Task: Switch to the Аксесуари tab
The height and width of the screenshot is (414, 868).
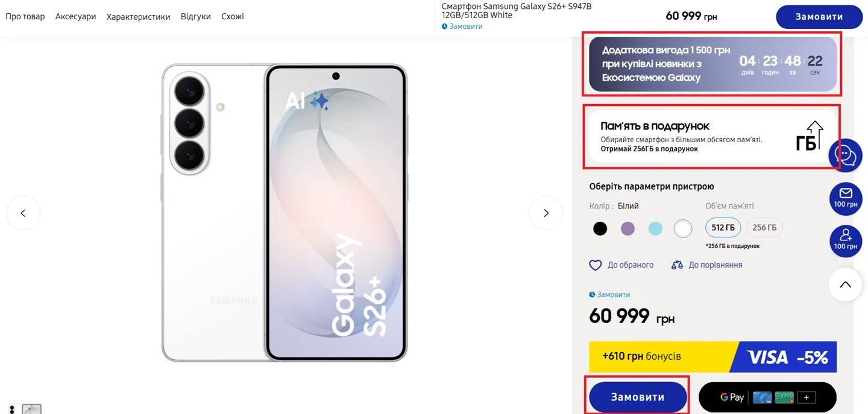Action: pyautogui.click(x=75, y=17)
